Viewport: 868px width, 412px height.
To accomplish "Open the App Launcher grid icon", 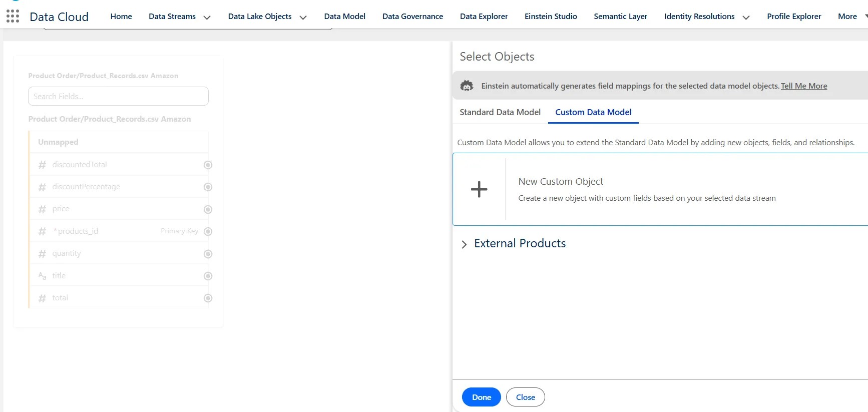I will 13,17.
